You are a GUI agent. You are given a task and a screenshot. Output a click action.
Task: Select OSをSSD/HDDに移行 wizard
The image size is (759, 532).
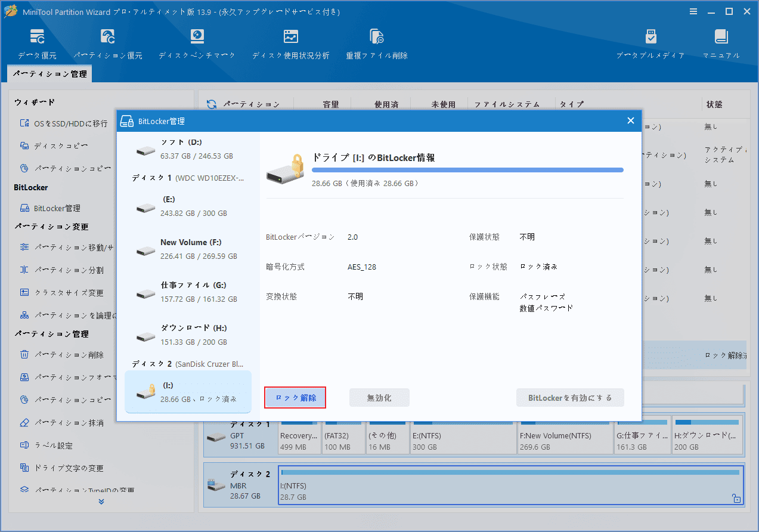[64, 123]
